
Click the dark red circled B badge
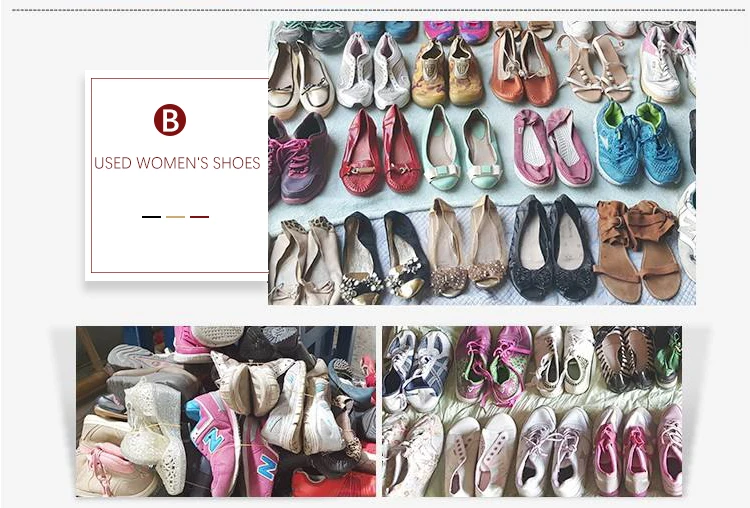point(170,120)
